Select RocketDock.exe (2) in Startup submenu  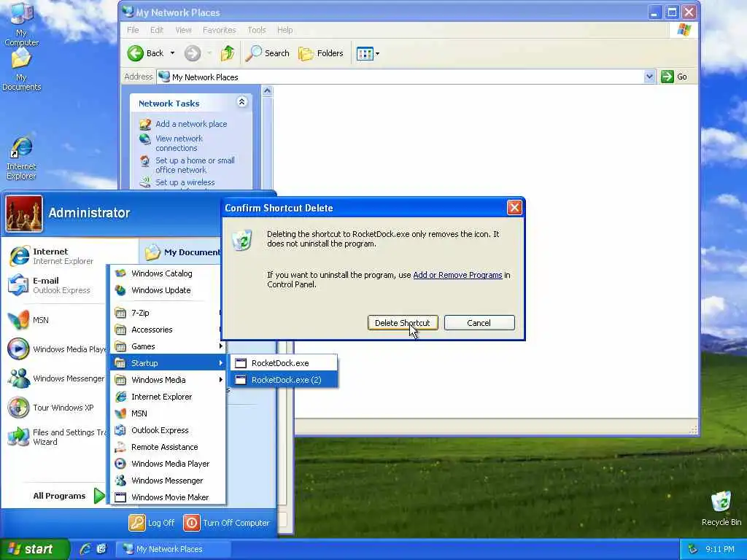[x=284, y=379]
